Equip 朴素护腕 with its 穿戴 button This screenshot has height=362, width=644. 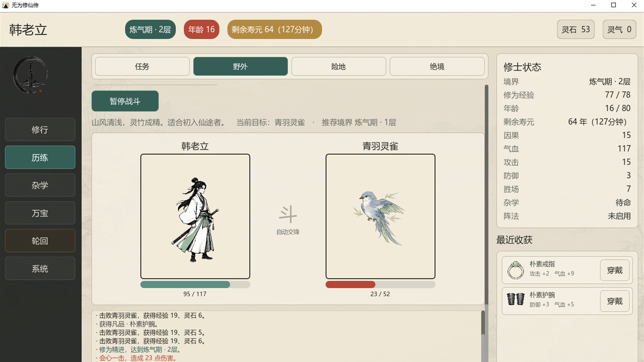[x=614, y=301]
